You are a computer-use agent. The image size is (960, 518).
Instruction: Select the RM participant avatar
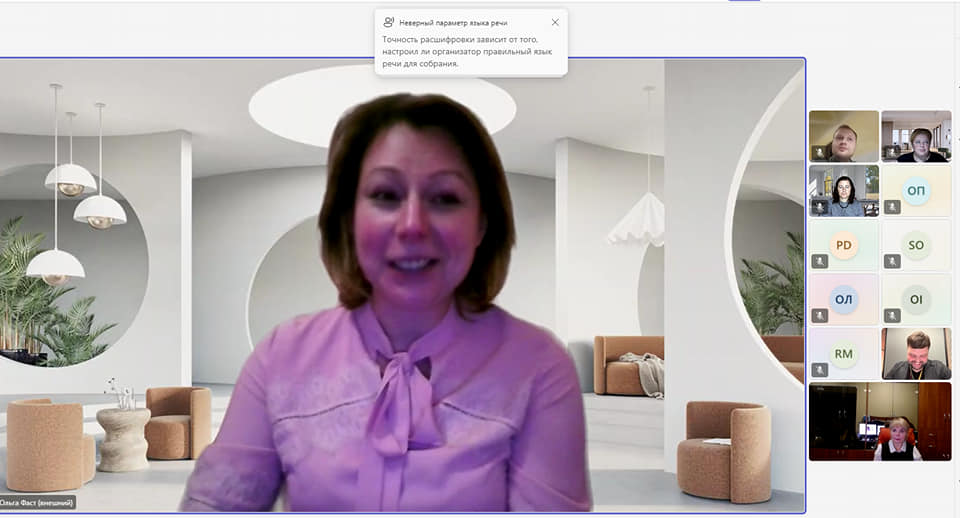pyautogui.click(x=844, y=353)
